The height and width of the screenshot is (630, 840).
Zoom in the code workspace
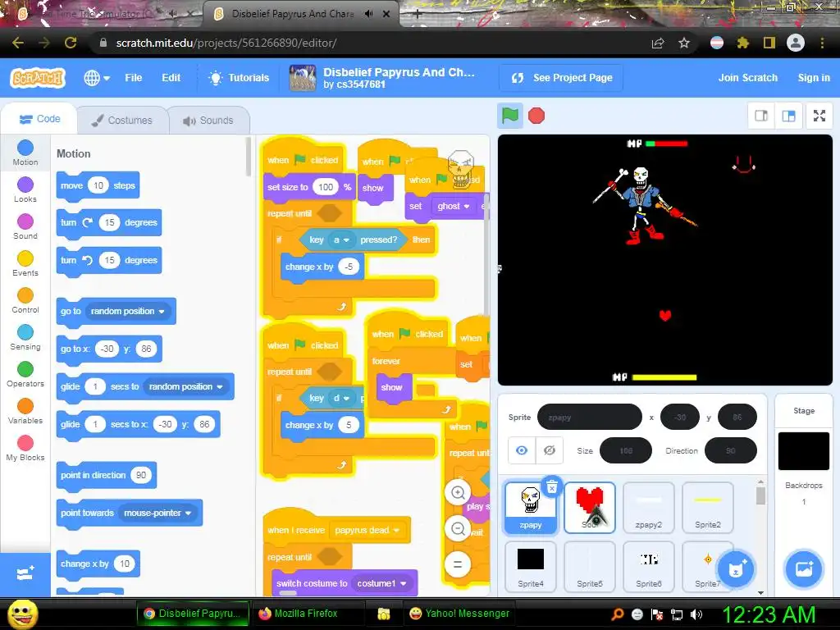point(458,492)
